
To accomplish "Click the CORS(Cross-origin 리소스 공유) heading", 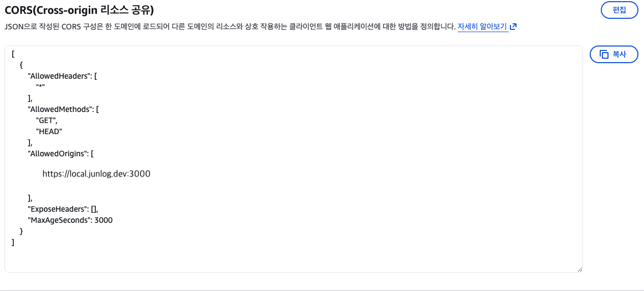I will pos(79,10).
